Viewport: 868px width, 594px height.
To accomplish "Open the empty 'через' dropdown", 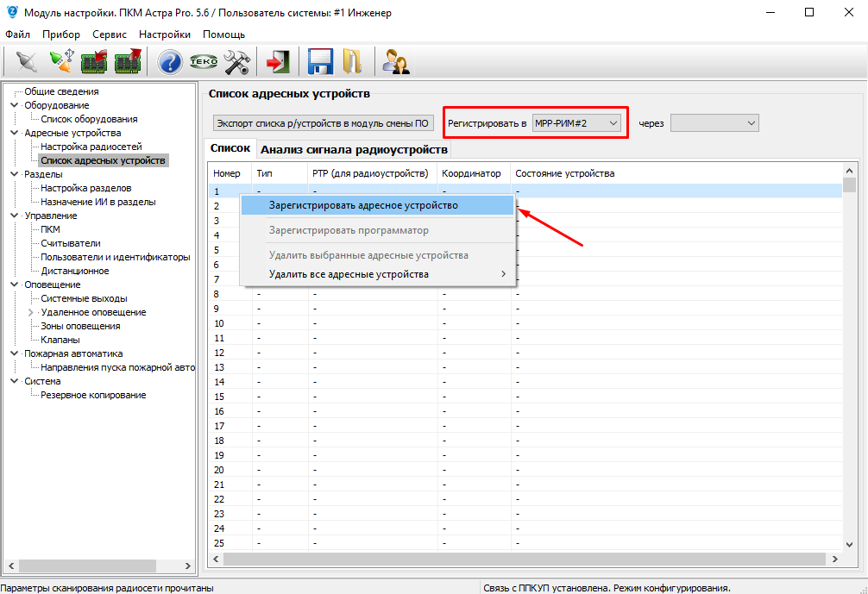I will coord(714,123).
